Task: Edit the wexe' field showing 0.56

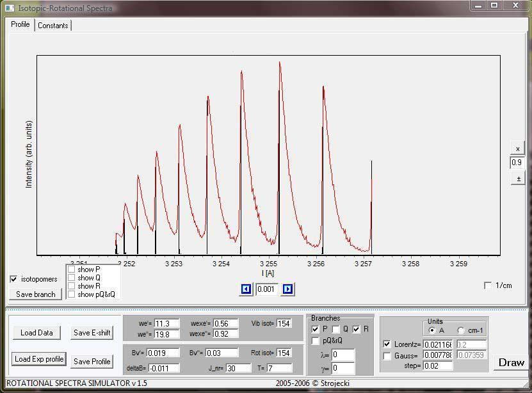Action: (x=225, y=323)
